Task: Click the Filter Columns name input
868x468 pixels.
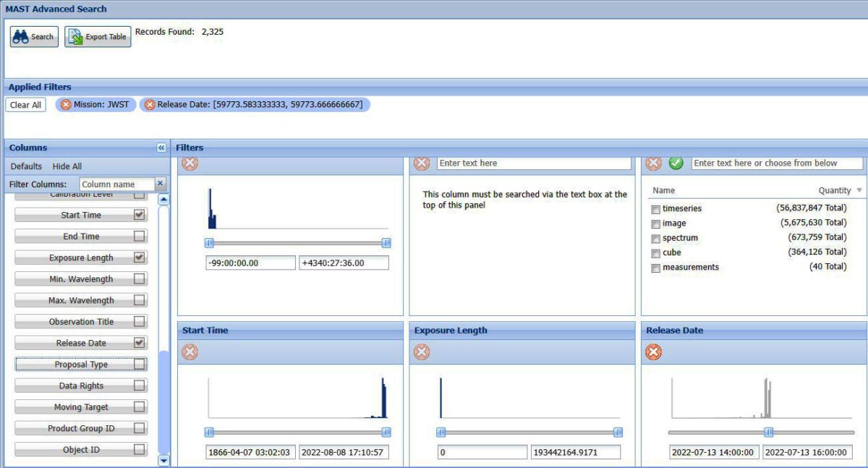Action: (117, 184)
